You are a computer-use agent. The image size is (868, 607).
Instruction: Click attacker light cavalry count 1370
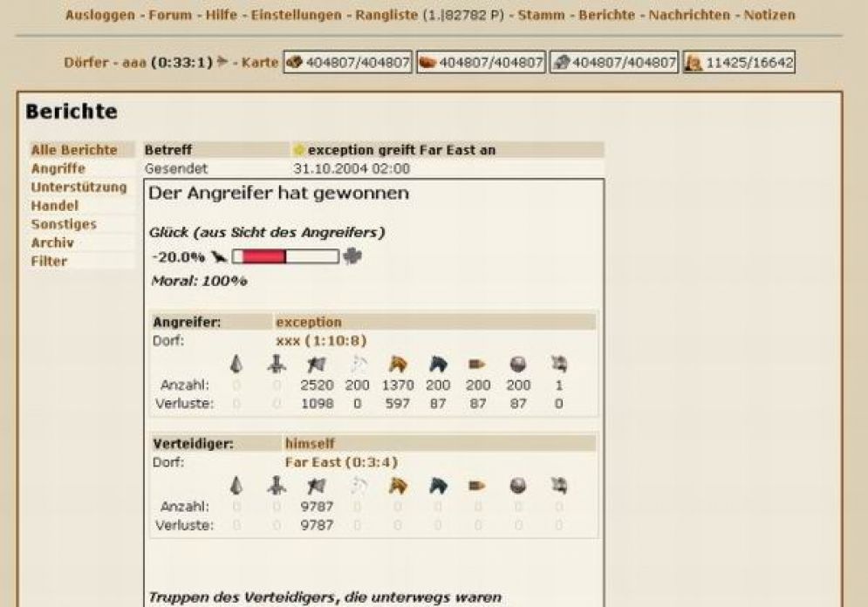pyautogui.click(x=398, y=385)
